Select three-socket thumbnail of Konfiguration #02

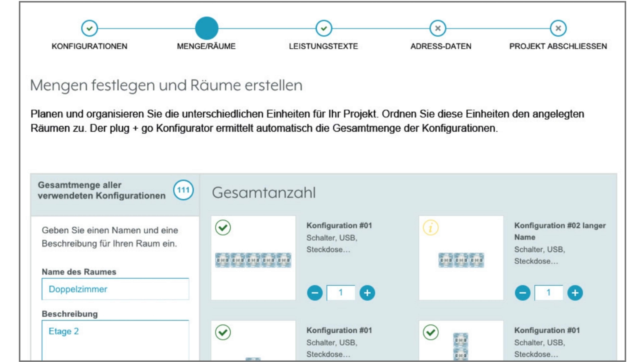coord(461,260)
